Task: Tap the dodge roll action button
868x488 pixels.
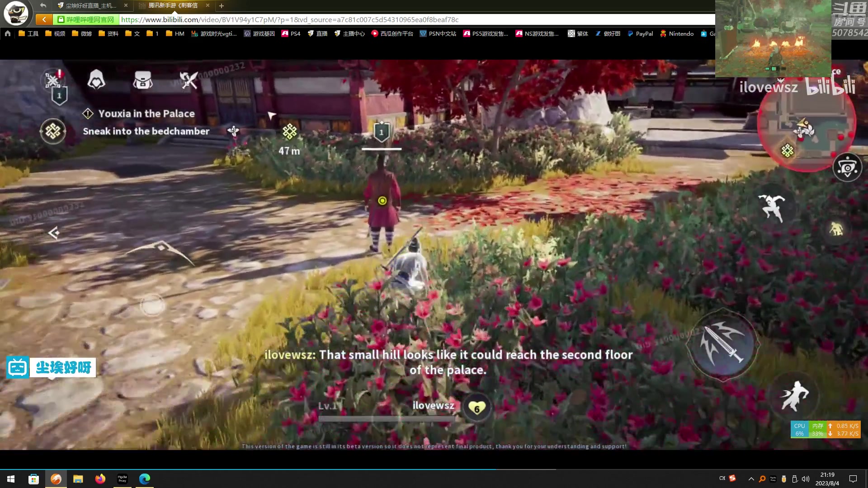Action: 794,396
